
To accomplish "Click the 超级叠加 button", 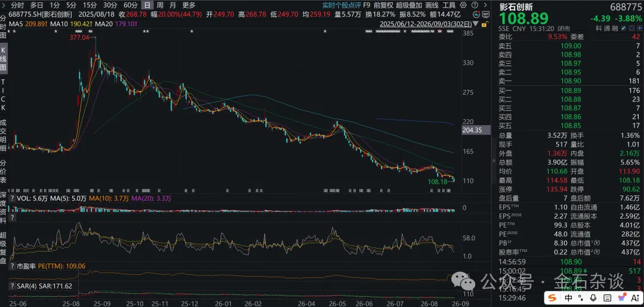I will point(409,5).
